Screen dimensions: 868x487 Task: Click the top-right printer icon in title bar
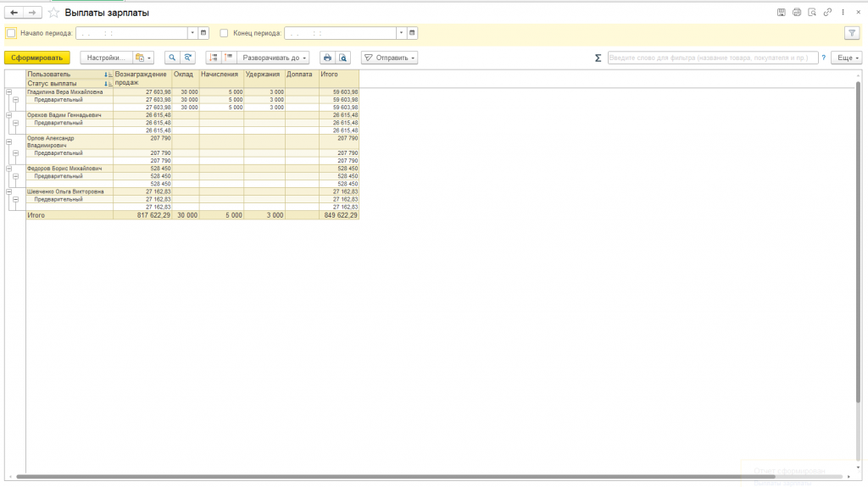[x=797, y=12]
